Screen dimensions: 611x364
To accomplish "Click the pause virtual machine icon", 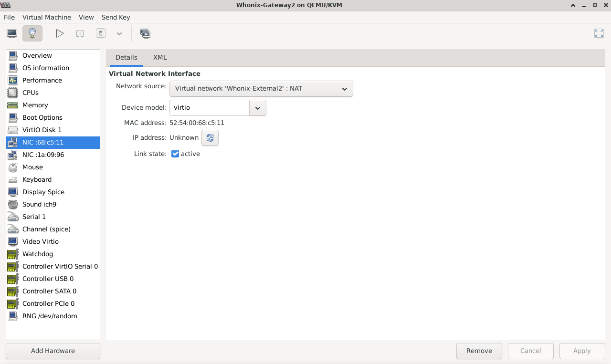I will click(80, 33).
